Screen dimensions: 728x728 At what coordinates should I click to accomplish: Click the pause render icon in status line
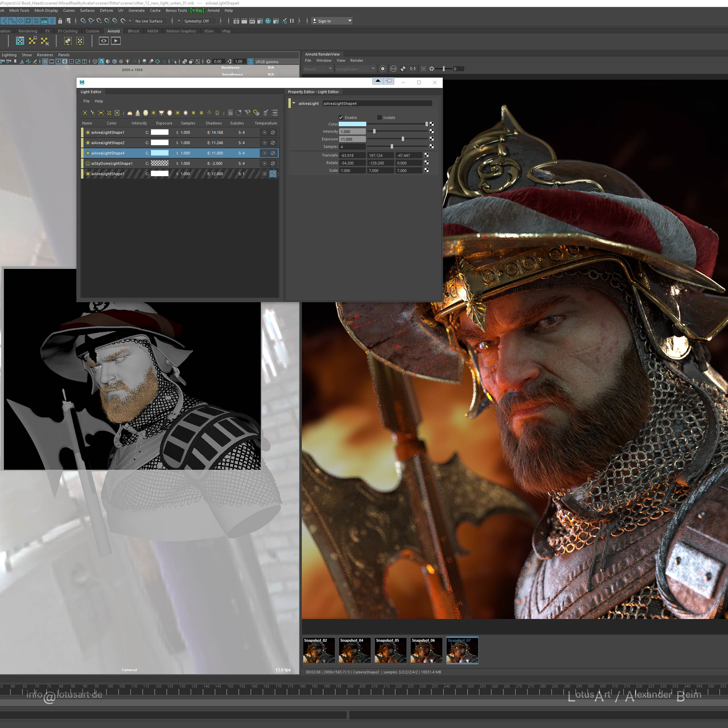(x=292, y=21)
